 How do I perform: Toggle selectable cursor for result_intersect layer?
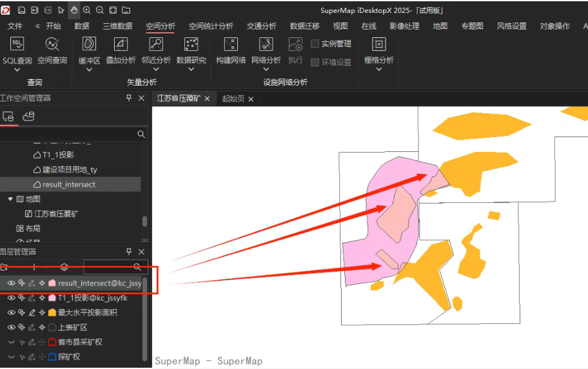click(22, 283)
